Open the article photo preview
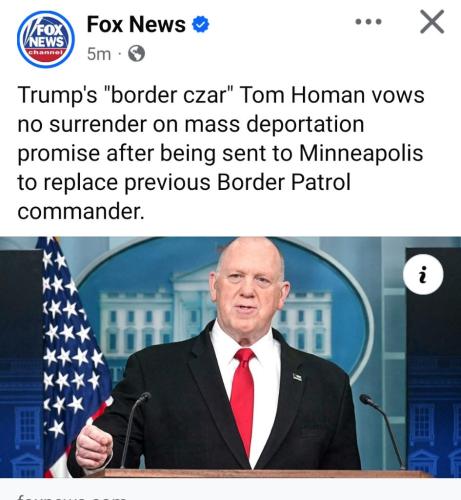Screen dimensions: 461x500 tap(230, 357)
